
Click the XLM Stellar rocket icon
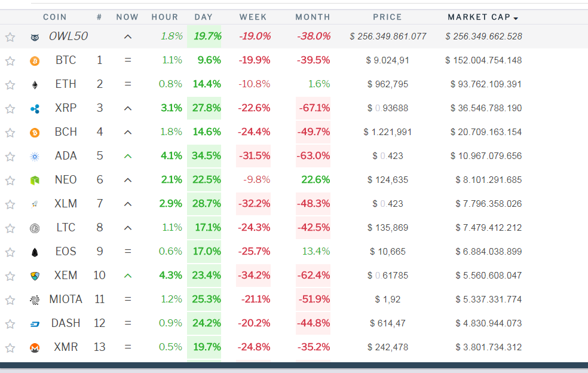click(35, 204)
